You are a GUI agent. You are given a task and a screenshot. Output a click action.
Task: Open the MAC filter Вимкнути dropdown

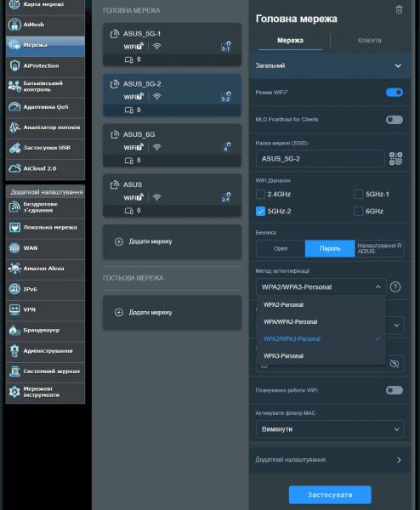[330, 429]
